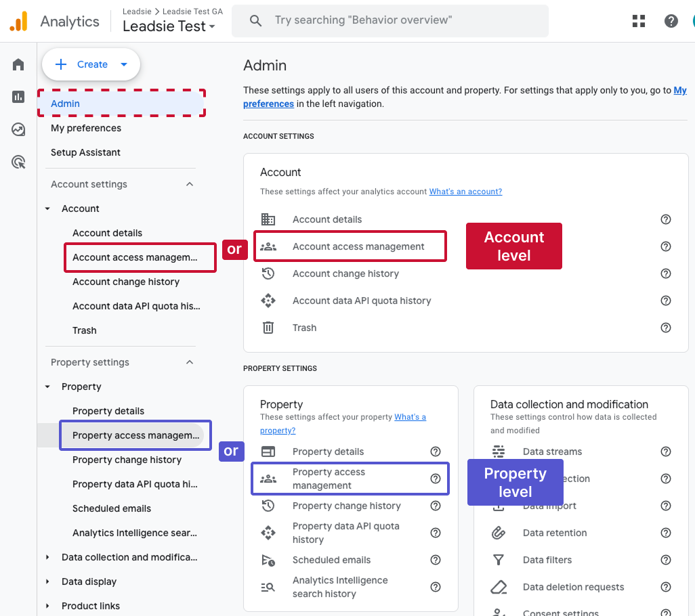Click help icon for Data retention row
Image resolution: width=695 pixels, height=616 pixels.
[x=665, y=533]
